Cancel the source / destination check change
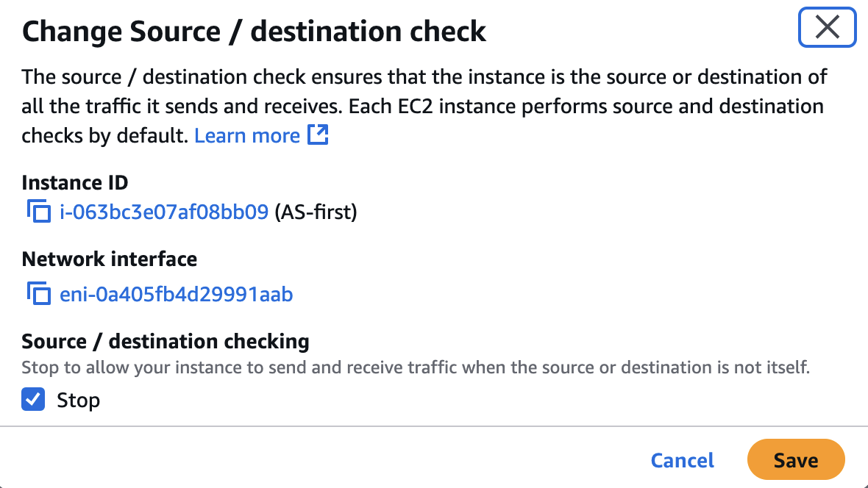868x488 pixels. tap(682, 459)
